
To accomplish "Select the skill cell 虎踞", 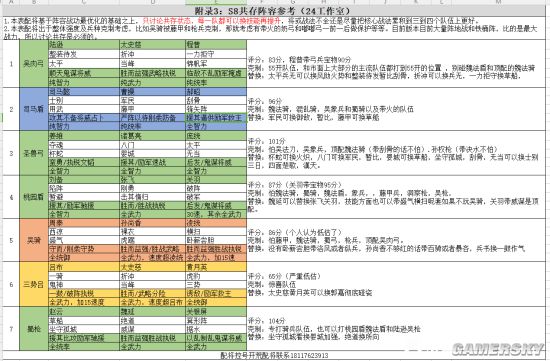I will [152, 240].
